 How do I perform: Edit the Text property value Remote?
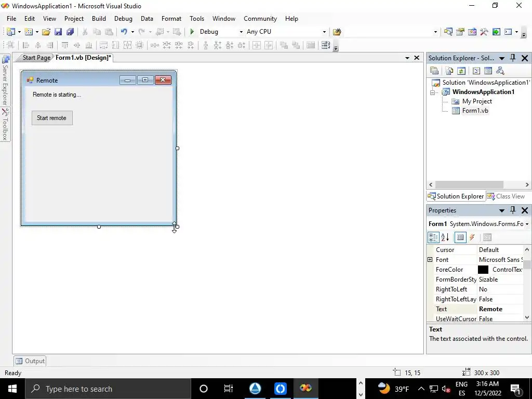point(500,309)
